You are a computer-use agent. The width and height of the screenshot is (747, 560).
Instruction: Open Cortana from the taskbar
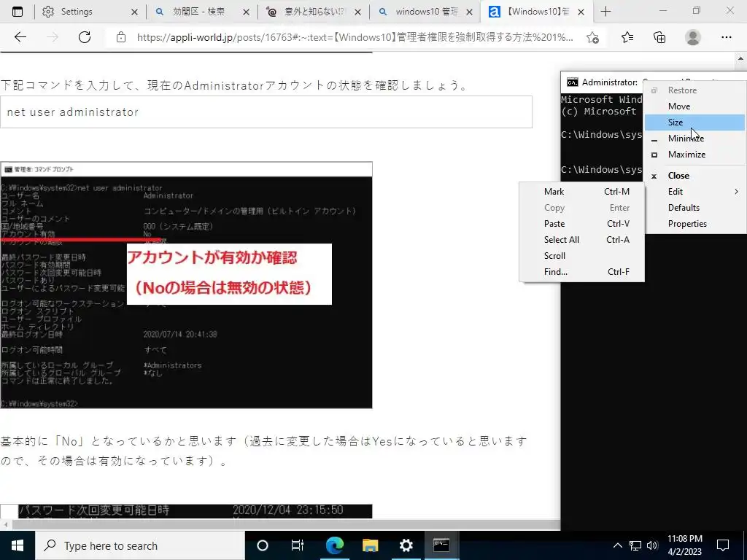pyautogui.click(x=263, y=545)
